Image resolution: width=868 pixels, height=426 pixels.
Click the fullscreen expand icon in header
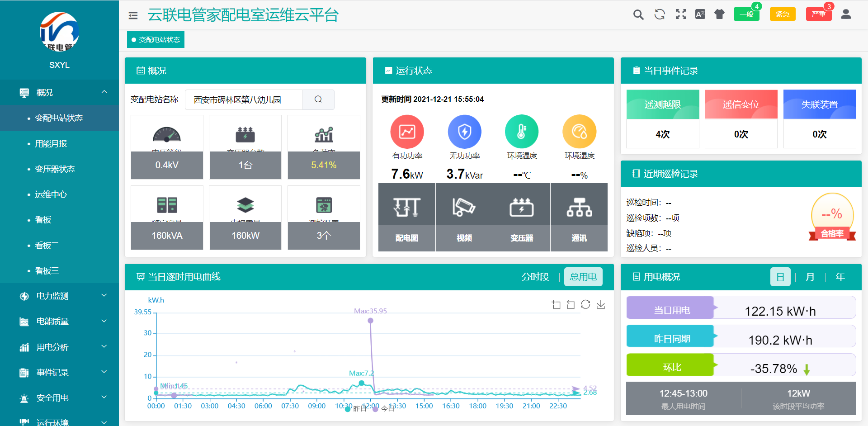tap(681, 14)
